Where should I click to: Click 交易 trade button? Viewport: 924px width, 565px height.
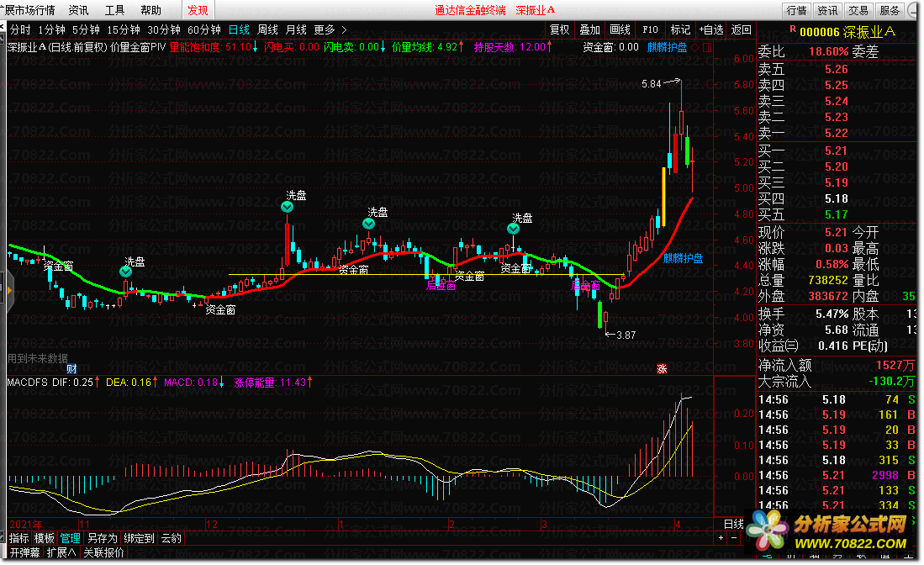(858, 10)
